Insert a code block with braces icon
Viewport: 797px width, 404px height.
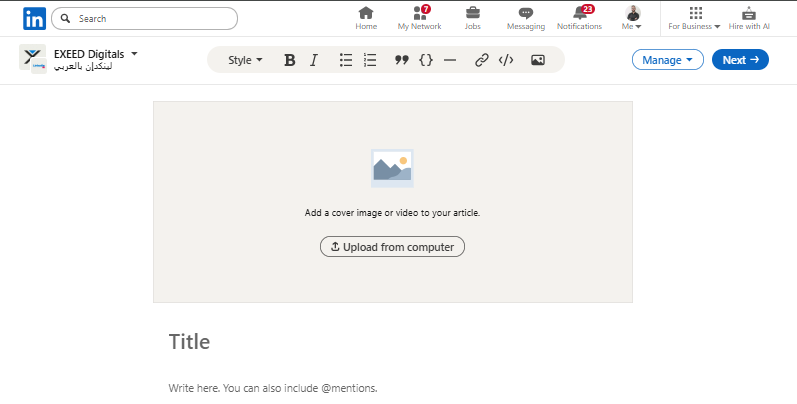426,60
